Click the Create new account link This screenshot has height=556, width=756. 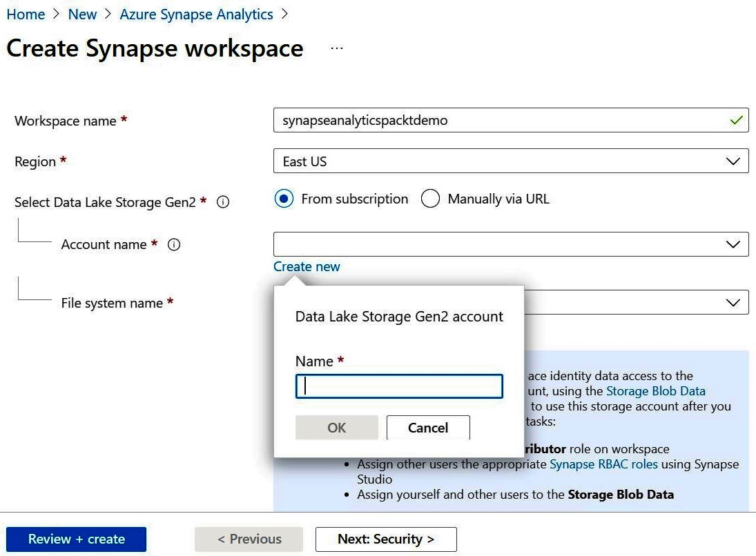tap(307, 266)
